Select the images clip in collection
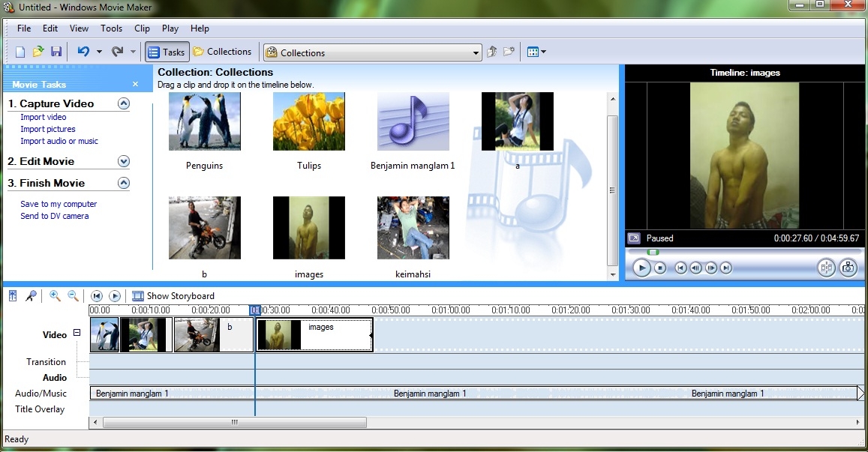The width and height of the screenshot is (868, 452). [x=309, y=228]
